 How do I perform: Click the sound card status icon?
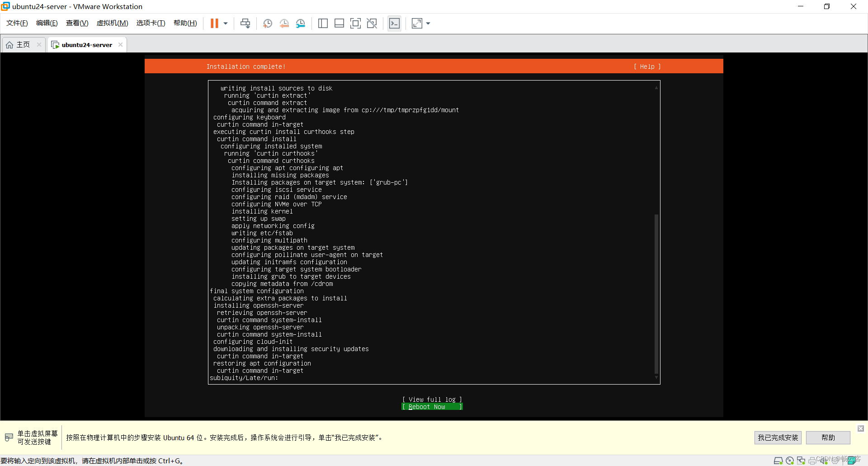tap(824, 461)
